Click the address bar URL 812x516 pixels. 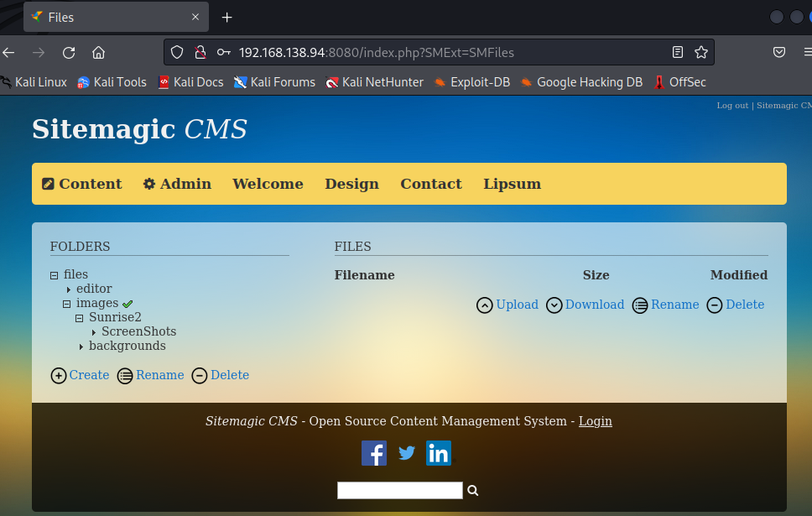click(376, 52)
